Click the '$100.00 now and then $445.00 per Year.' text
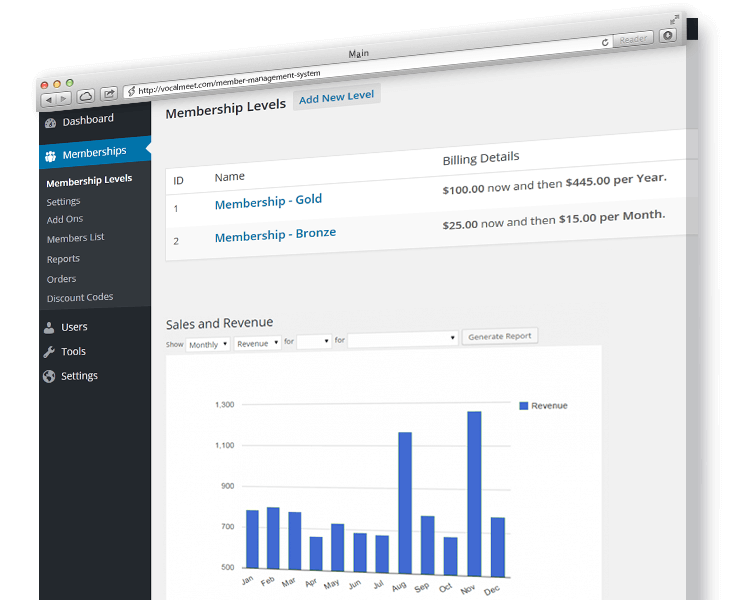The height and width of the screenshot is (600, 731). point(555,183)
